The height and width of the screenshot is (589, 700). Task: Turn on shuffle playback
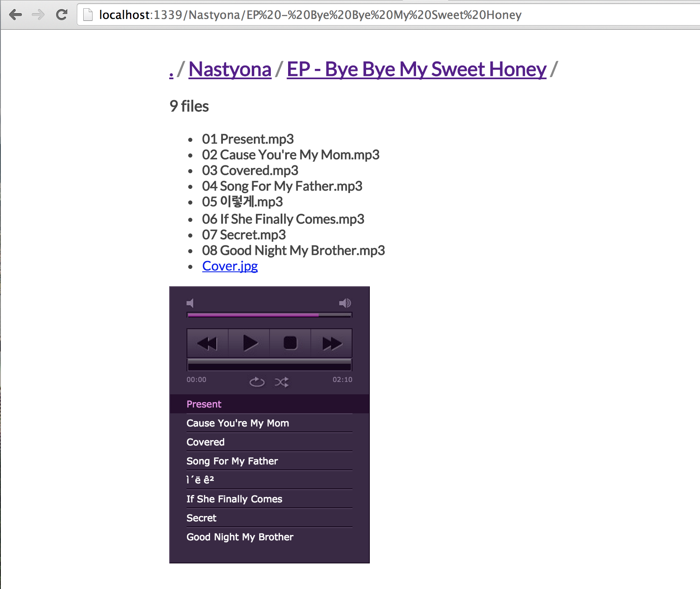tap(282, 382)
